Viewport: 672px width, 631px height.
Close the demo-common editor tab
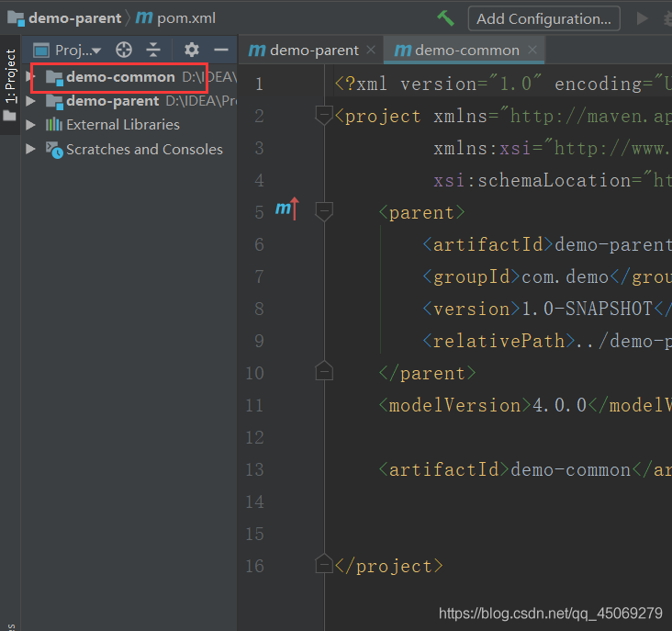coord(532,50)
